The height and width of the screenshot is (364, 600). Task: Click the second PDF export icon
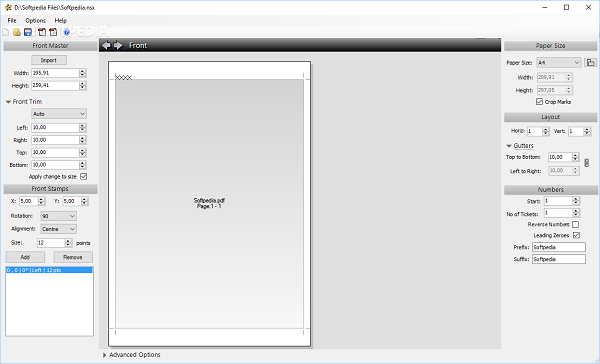(53, 32)
